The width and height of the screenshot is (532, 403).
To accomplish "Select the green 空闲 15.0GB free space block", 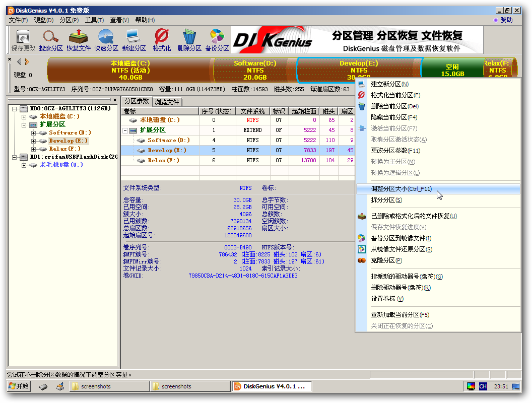I will point(452,68).
